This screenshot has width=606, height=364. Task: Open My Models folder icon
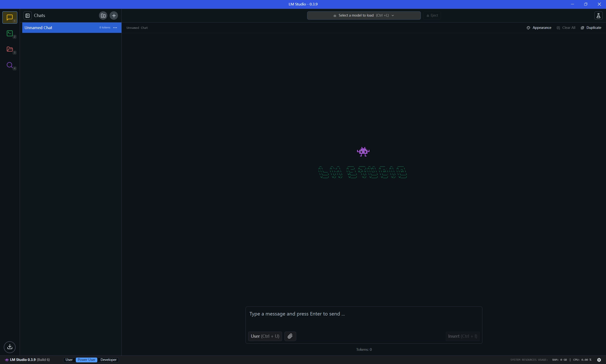pyautogui.click(x=10, y=49)
